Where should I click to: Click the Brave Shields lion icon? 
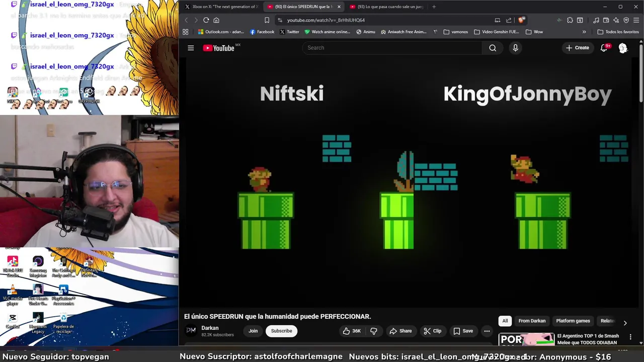coord(521,20)
